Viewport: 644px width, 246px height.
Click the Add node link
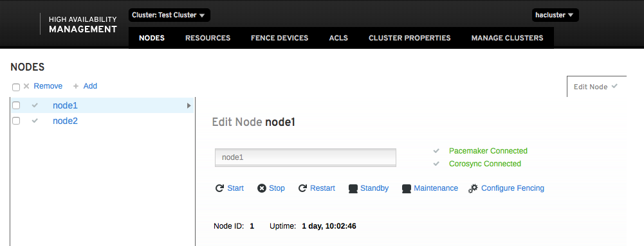[x=90, y=86]
